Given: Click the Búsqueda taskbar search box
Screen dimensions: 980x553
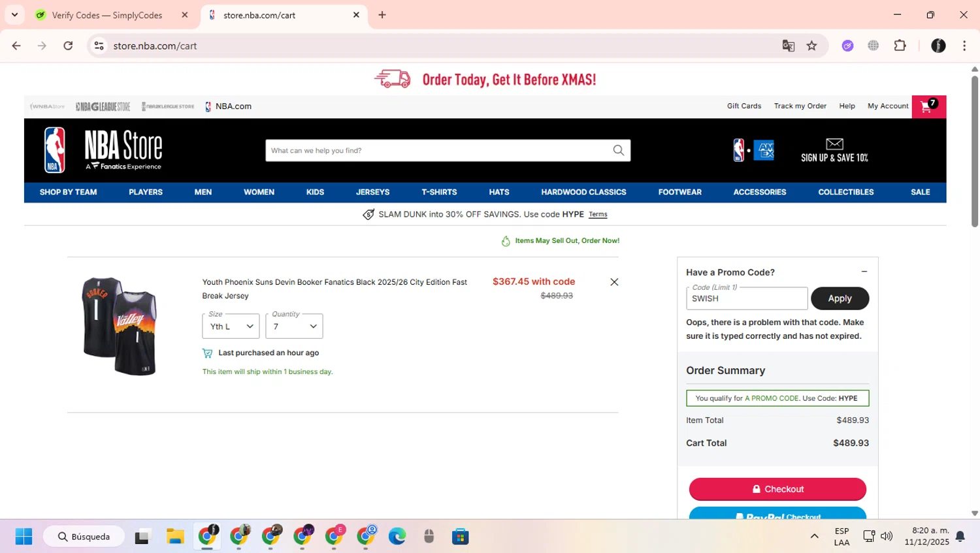Looking at the screenshot, I should coord(84,537).
